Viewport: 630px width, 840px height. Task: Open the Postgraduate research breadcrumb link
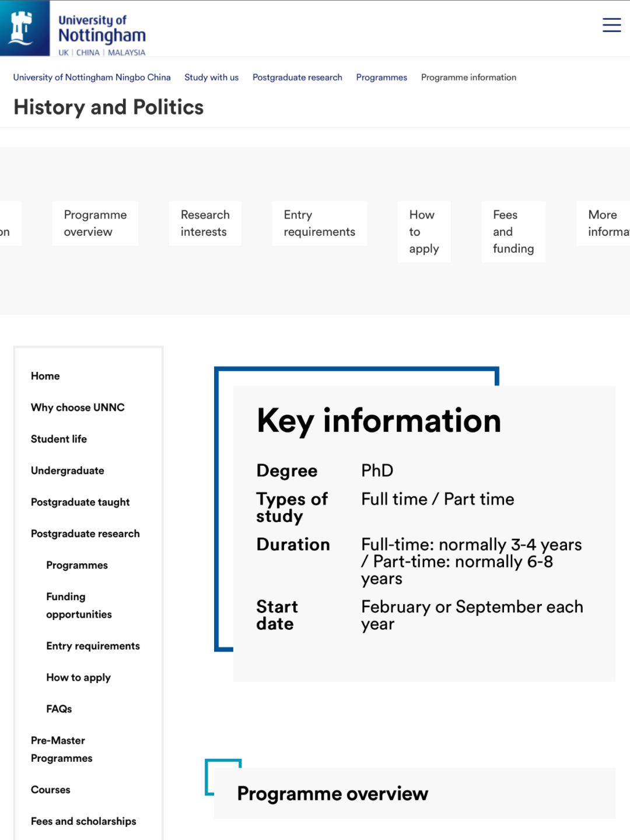pyautogui.click(x=297, y=77)
